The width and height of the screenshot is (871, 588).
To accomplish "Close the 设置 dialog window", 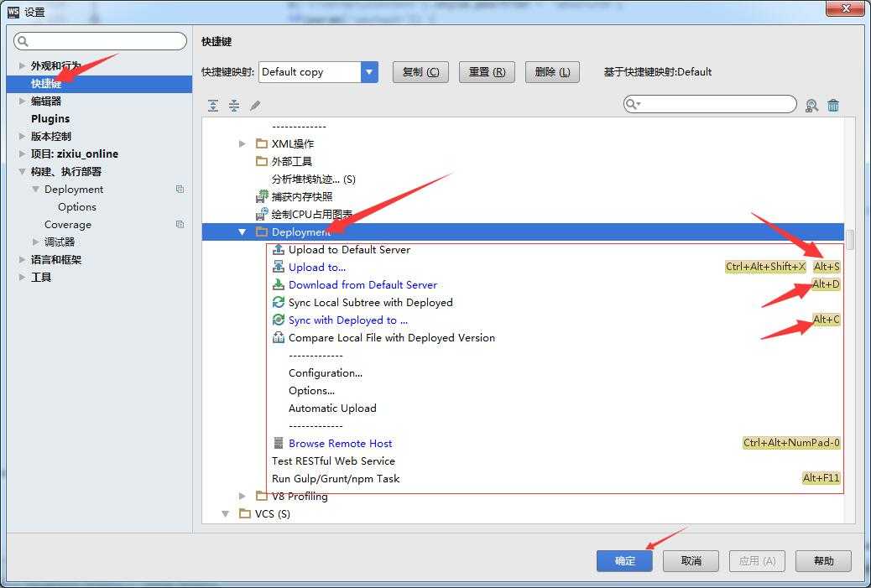I will [x=846, y=9].
